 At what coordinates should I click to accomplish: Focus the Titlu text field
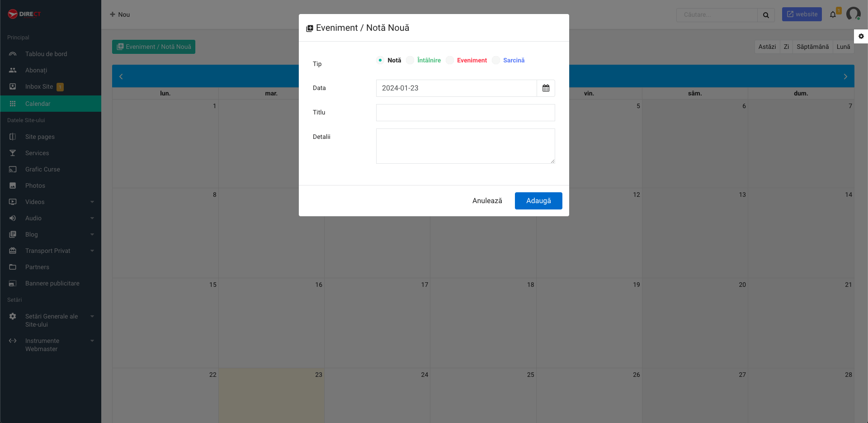(x=465, y=113)
